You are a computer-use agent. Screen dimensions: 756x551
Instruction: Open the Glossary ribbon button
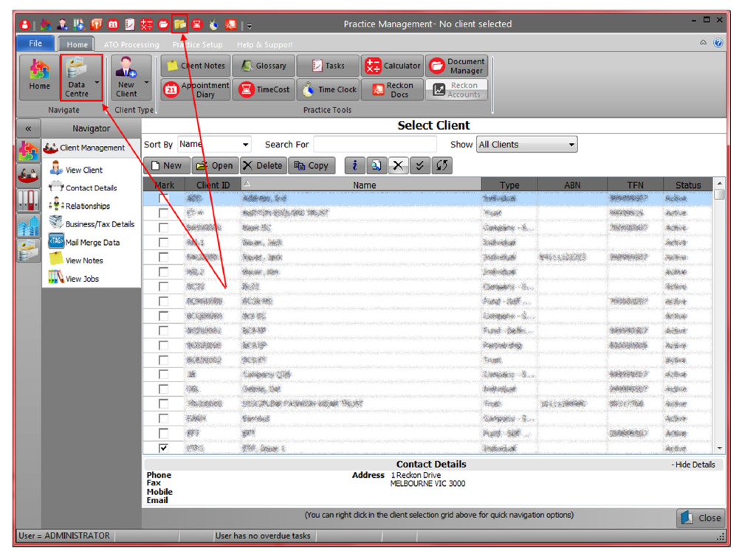point(264,66)
